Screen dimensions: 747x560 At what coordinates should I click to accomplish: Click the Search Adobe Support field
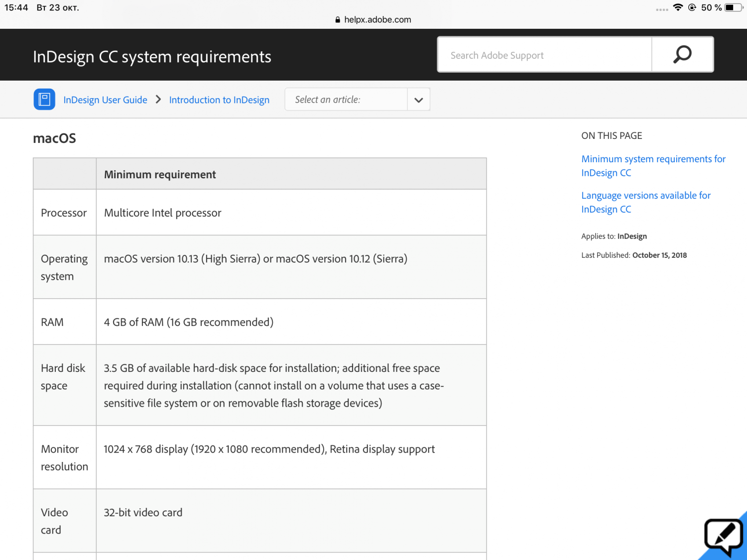pyautogui.click(x=544, y=55)
